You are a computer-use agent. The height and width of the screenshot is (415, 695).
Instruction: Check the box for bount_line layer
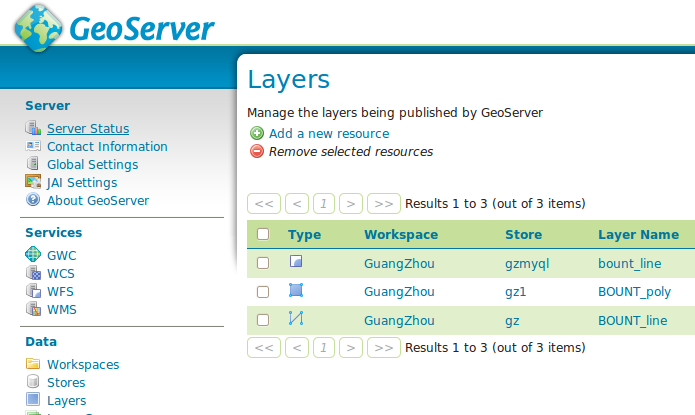point(263,263)
